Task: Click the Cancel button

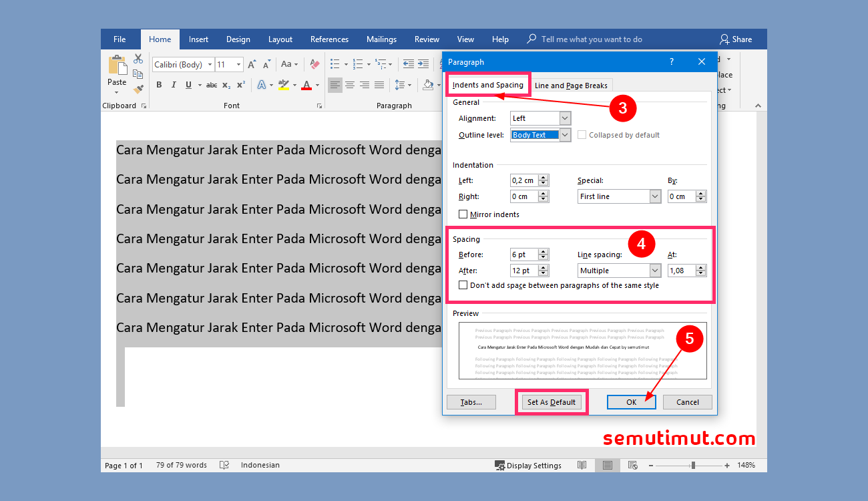Action: [688, 402]
